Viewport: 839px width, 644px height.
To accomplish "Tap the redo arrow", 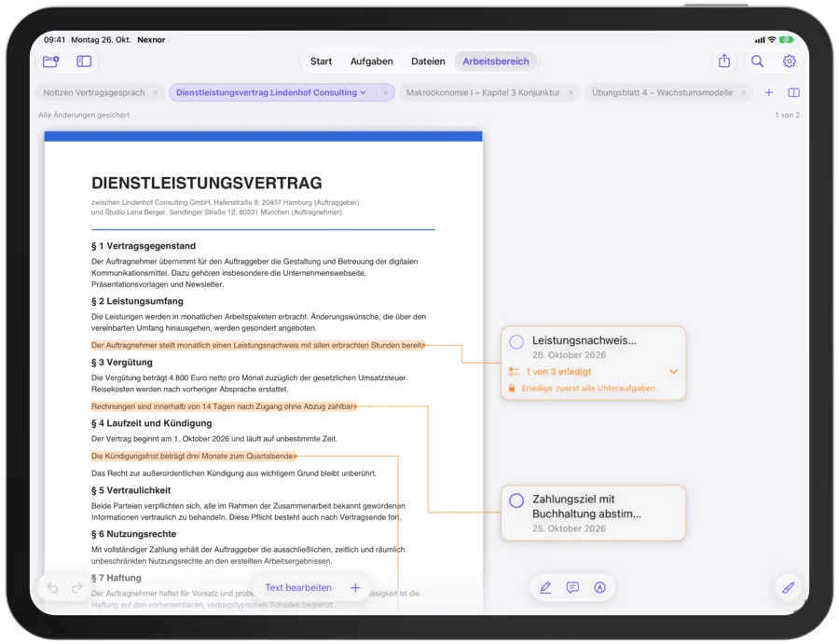I will [77, 588].
